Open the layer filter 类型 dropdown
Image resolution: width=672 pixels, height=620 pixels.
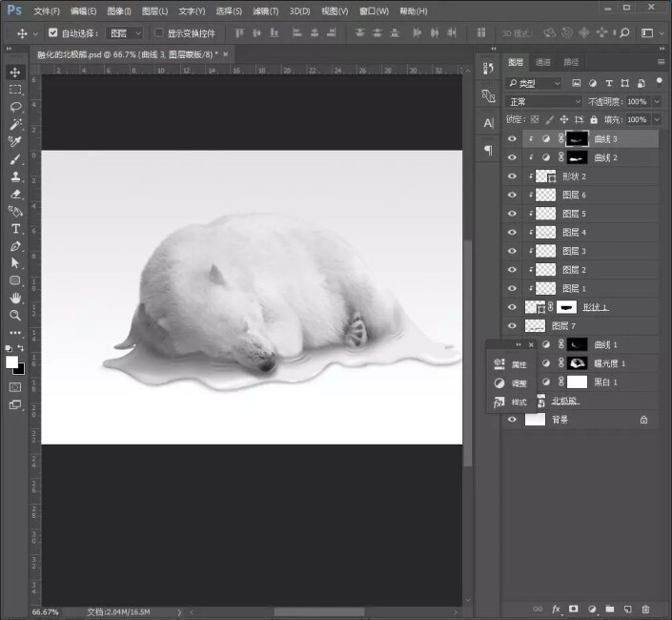click(534, 83)
